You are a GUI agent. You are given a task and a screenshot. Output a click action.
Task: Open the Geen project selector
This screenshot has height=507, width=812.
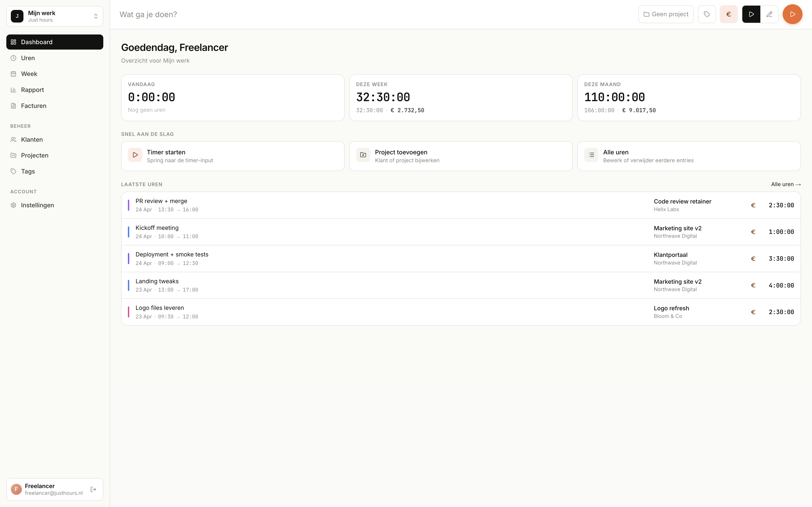pos(666,14)
